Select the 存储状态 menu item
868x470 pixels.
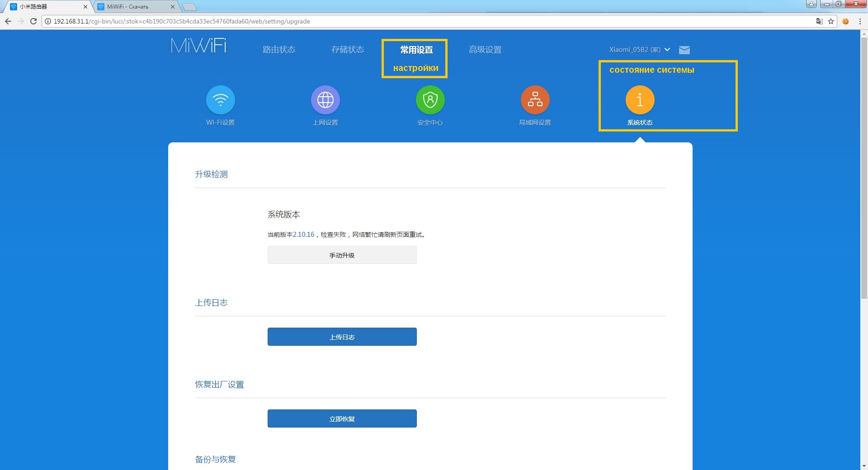[348, 50]
